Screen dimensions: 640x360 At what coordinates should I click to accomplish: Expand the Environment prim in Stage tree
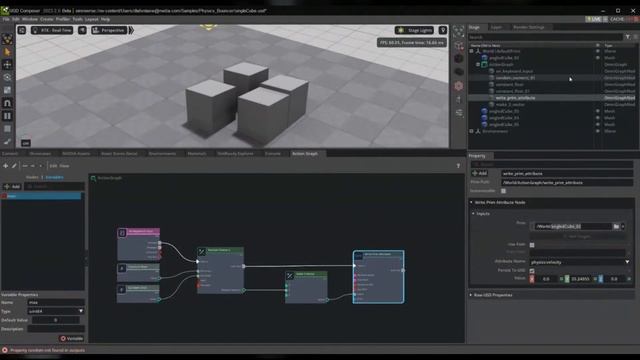coord(471,131)
